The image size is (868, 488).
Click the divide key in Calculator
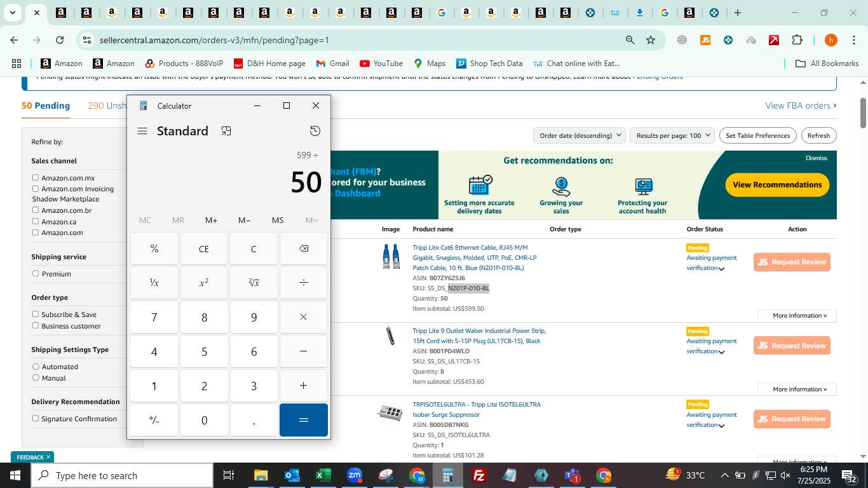tap(304, 283)
